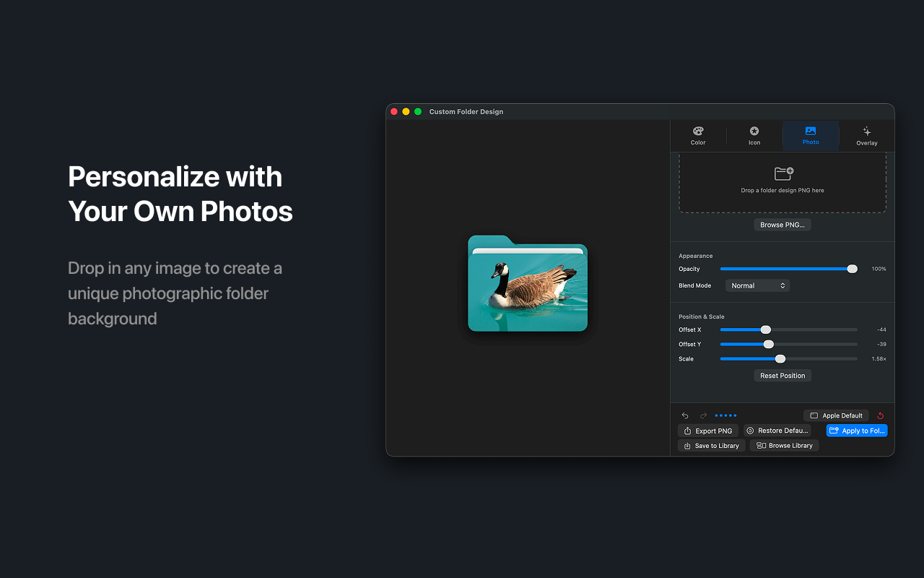924x578 pixels.
Task: Click the undo arrow icon
Action: point(684,415)
